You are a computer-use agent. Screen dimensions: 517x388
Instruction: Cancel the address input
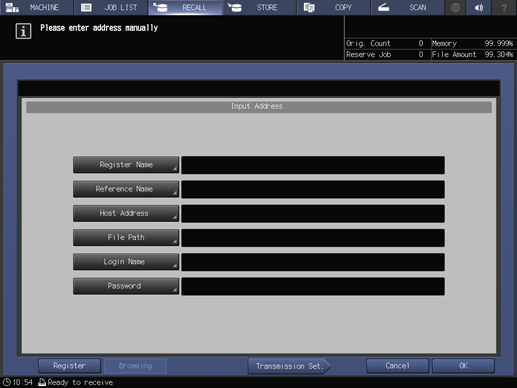(x=397, y=366)
